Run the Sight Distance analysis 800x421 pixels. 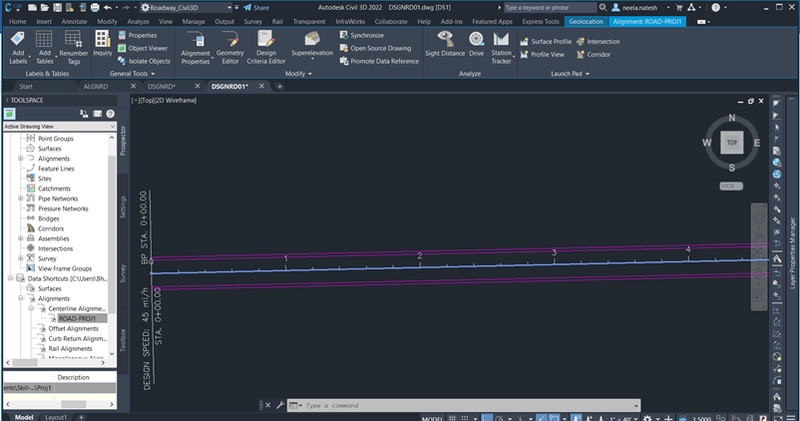(x=445, y=44)
